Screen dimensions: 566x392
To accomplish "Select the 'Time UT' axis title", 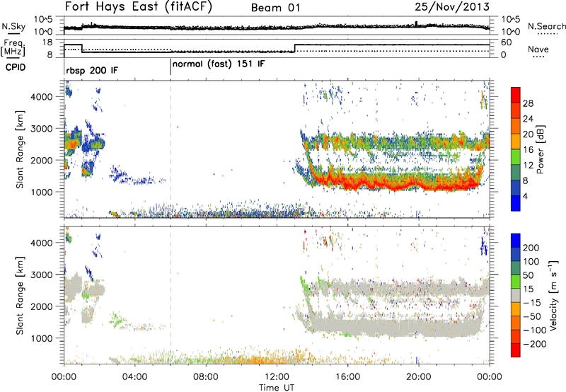I will click(x=277, y=387).
